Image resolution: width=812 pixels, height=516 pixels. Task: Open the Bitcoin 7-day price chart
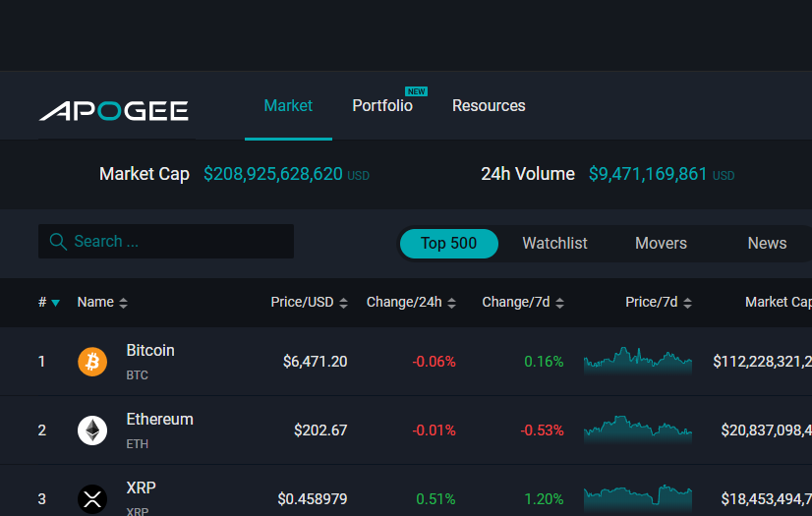click(638, 361)
